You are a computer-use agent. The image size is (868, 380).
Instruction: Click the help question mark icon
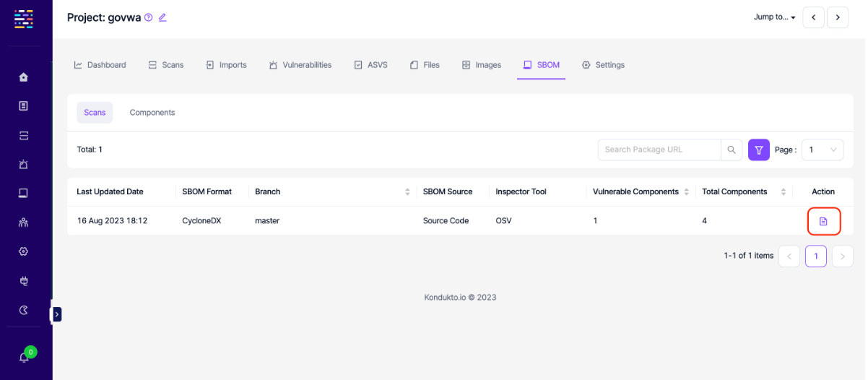tap(149, 17)
